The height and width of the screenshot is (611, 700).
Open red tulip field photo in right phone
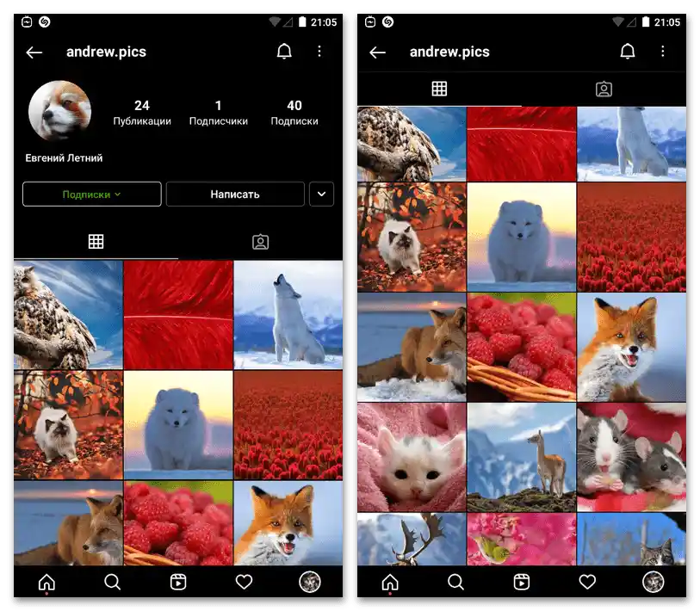tap(632, 237)
